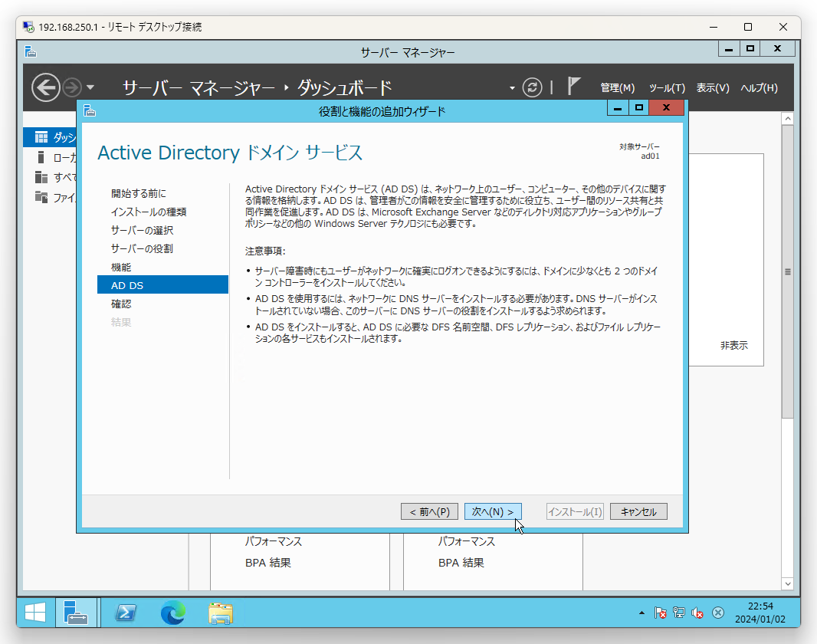Click remote desktop connection title icon

(x=28, y=27)
